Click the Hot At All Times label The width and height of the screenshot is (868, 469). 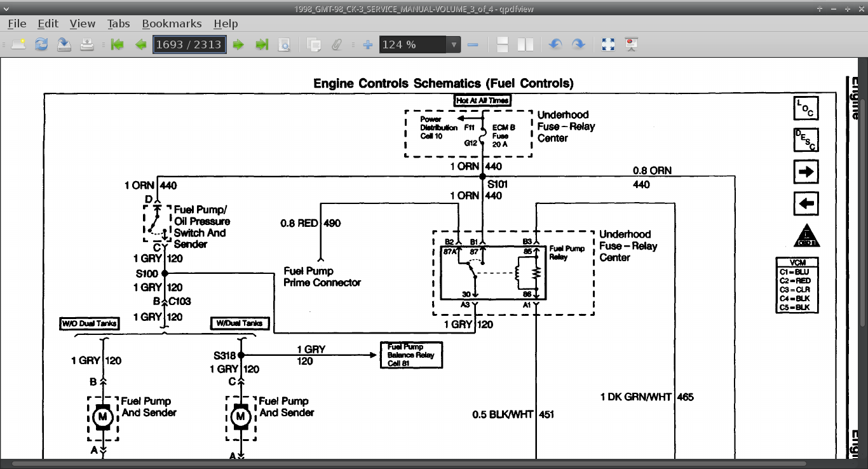coord(483,100)
